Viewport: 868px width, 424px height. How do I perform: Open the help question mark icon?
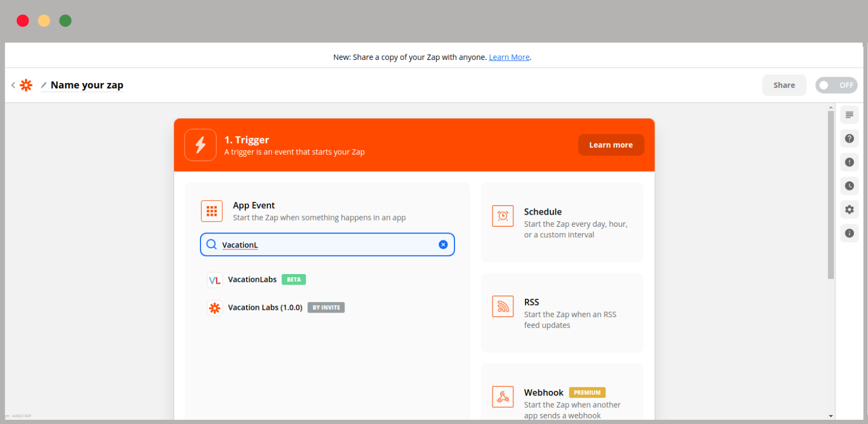click(x=849, y=139)
